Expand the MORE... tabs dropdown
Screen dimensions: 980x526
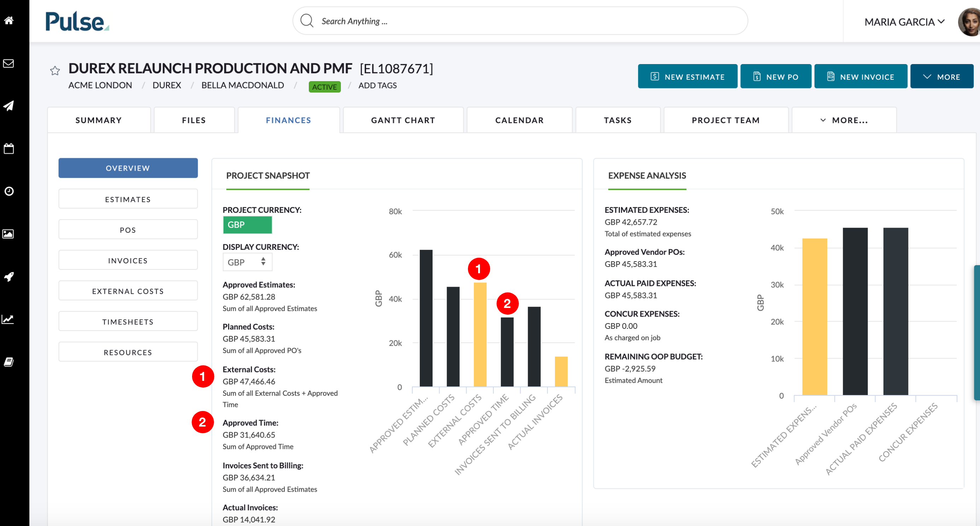tap(844, 120)
